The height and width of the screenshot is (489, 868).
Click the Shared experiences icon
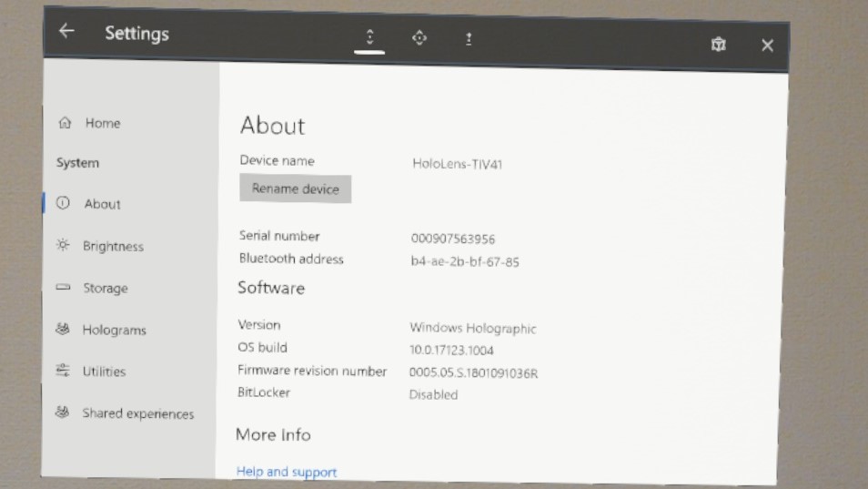click(x=62, y=412)
